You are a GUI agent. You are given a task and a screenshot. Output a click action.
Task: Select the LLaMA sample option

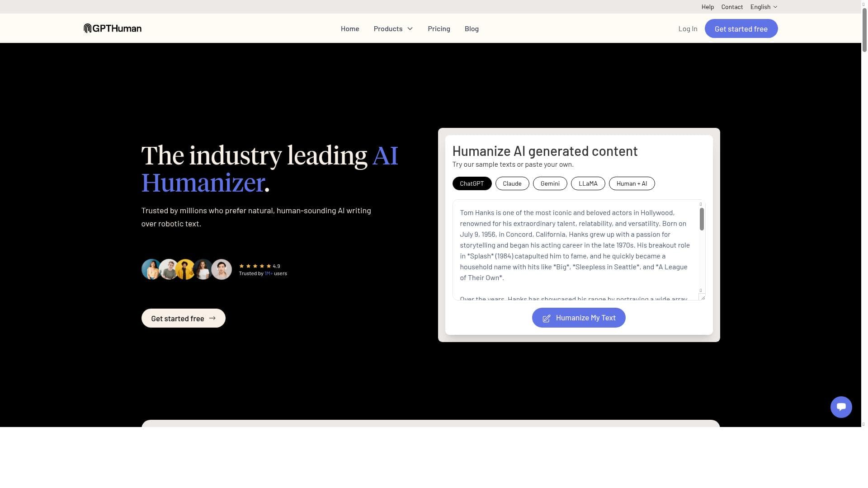tap(588, 183)
